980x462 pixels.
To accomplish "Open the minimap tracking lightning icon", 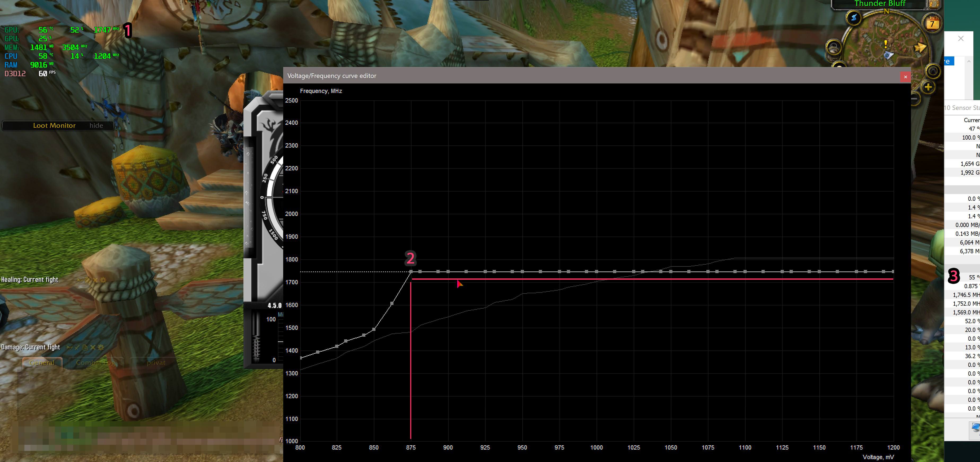I will point(854,18).
